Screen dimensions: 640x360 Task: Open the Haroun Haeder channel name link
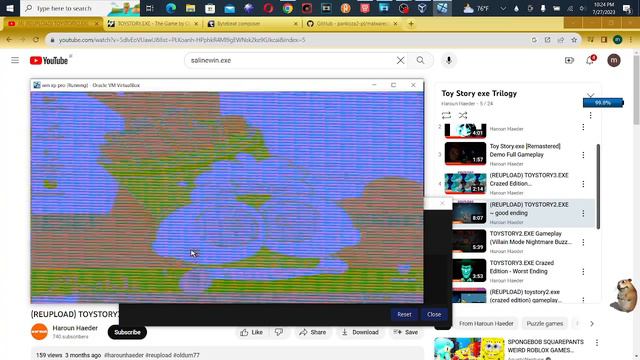(75, 328)
